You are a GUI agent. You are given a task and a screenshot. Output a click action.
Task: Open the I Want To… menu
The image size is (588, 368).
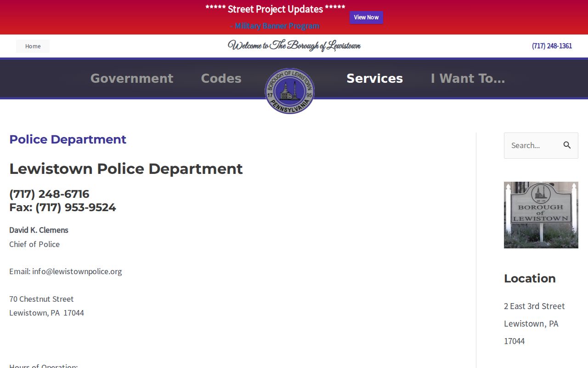point(468,79)
